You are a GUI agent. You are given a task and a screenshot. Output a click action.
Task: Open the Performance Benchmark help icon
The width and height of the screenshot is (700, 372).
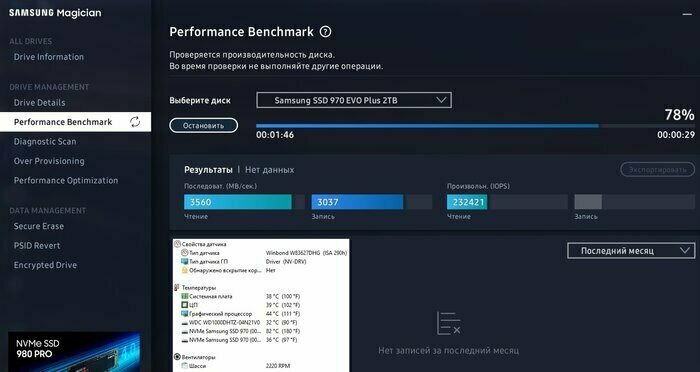point(326,32)
